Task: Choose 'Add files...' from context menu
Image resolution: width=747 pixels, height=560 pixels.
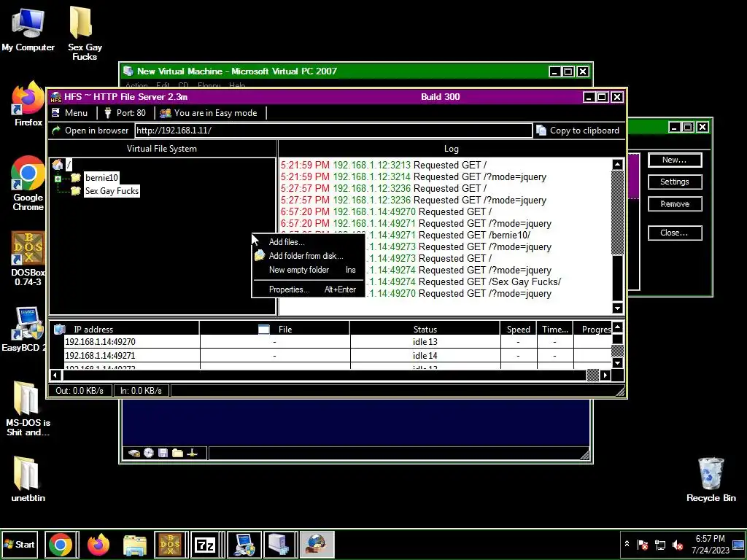Action: pyautogui.click(x=286, y=242)
